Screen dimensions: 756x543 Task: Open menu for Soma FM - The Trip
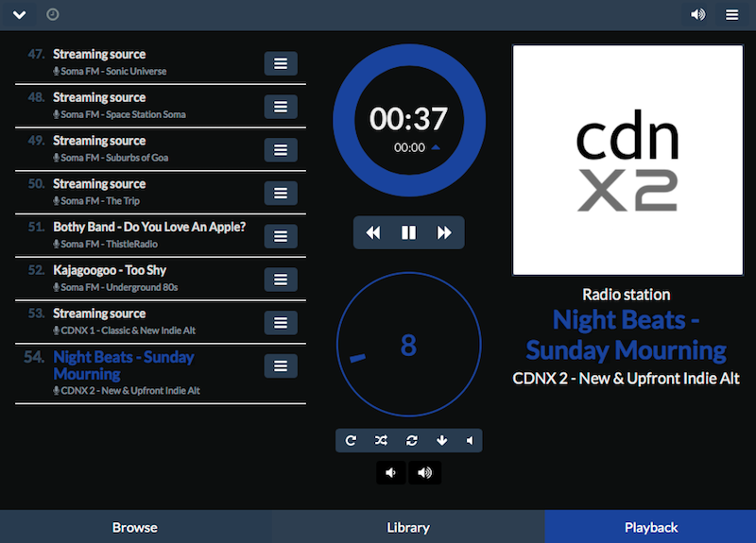tap(281, 194)
